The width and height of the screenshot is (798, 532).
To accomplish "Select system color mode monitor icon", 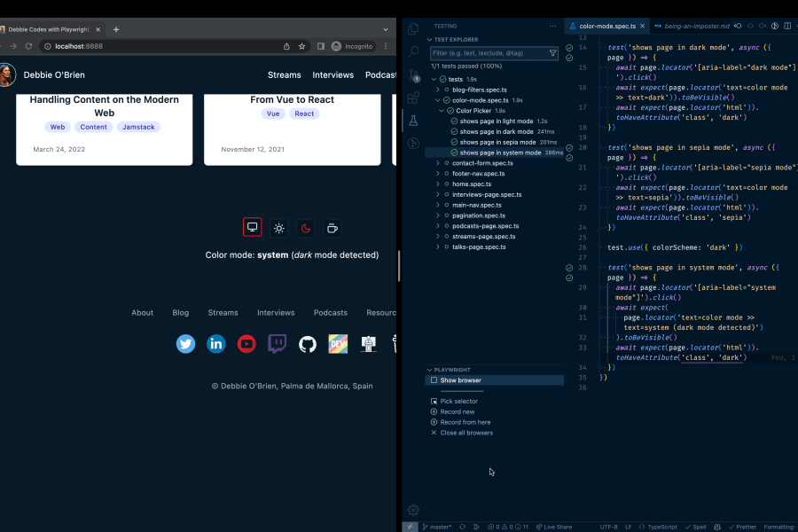I will point(253,227).
